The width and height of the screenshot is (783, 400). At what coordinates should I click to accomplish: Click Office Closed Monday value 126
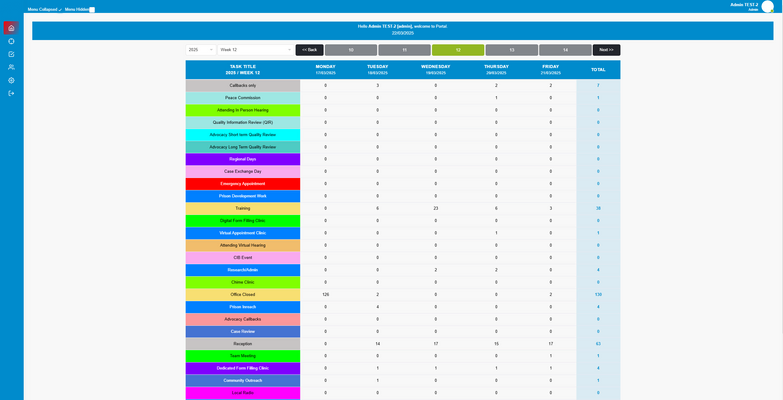(326, 295)
